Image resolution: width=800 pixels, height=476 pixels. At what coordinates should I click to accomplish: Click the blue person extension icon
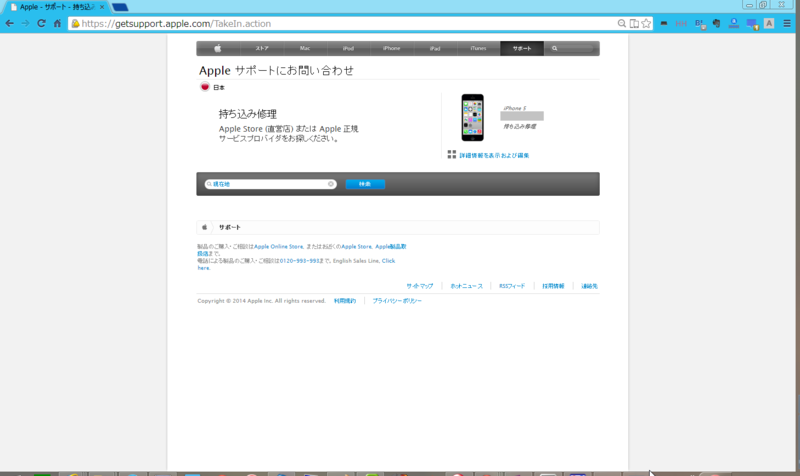(x=734, y=23)
